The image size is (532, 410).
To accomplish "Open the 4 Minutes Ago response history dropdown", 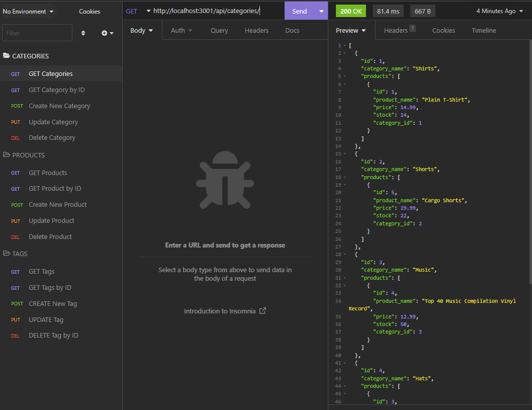I will click(x=498, y=10).
